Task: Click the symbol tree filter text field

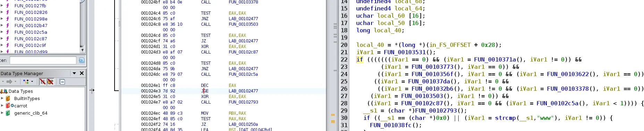Action: tap(43, 60)
